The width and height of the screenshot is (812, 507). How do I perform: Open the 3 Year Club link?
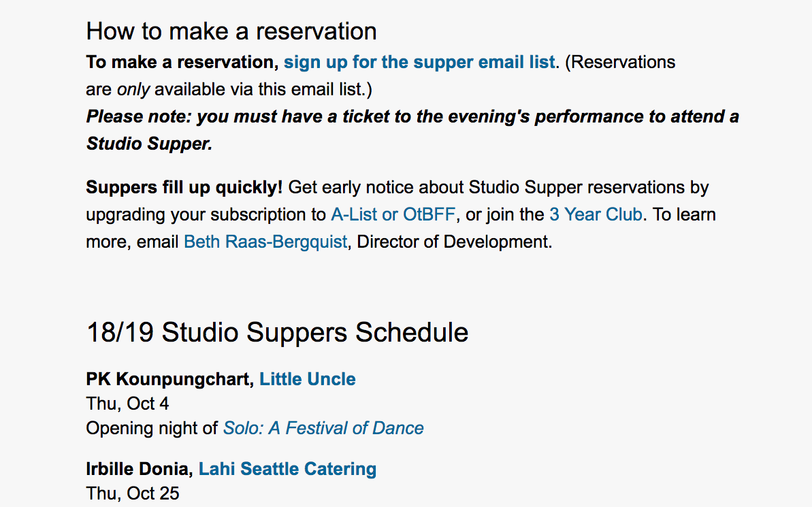coord(596,214)
